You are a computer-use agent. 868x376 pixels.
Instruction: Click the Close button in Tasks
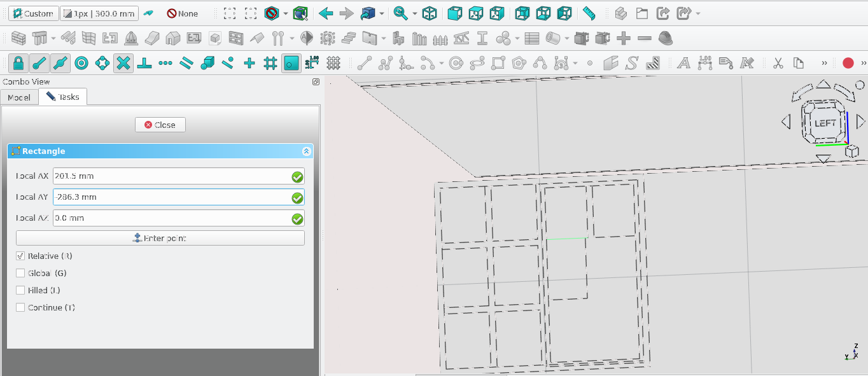(x=160, y=125)
